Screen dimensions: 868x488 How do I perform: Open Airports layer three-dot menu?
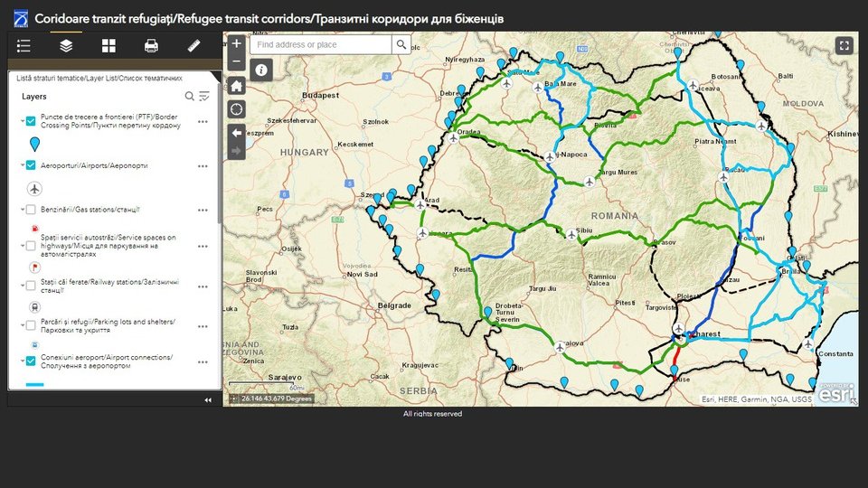(203, 166)
